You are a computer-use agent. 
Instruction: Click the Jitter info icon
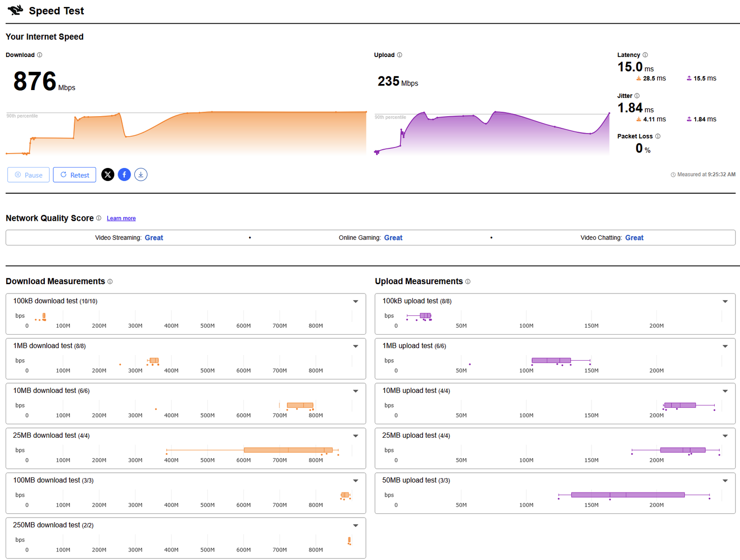(637, 96)
